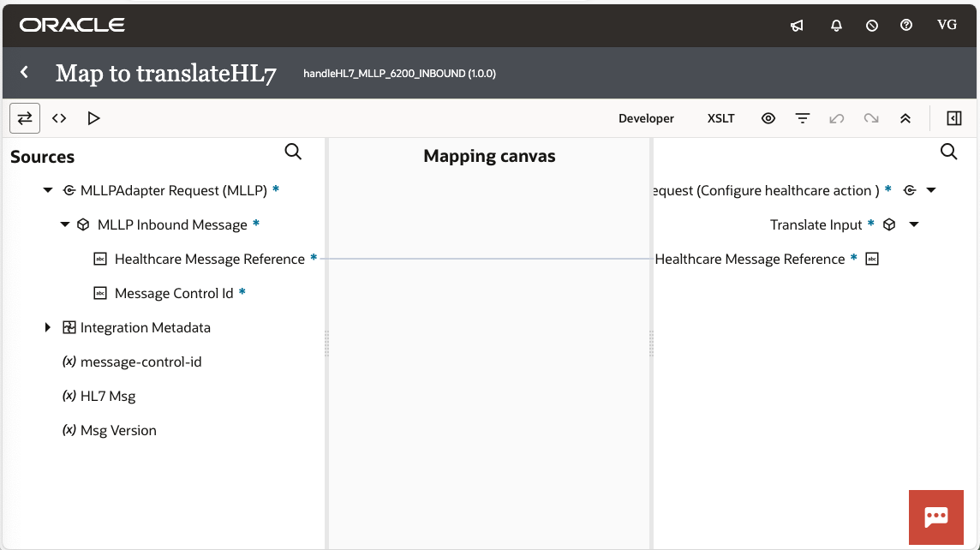The height and width of the screenshot is (550, 980).
Task: Toggle the view eye icon
Action: click(x=768, y=118)
